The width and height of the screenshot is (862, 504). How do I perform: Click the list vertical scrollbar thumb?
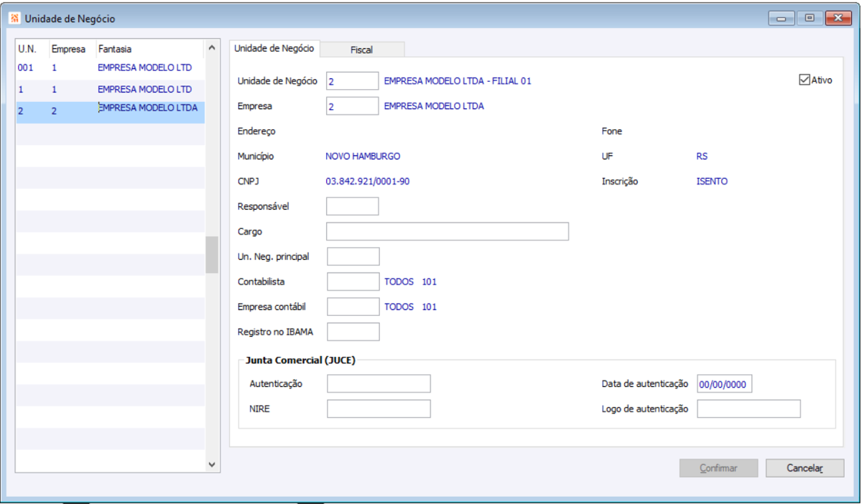point(212,254)
